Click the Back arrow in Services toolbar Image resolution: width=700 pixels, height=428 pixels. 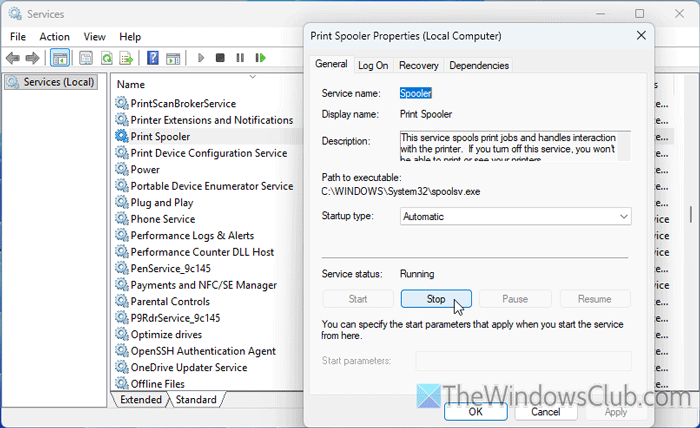coord(12,58)
